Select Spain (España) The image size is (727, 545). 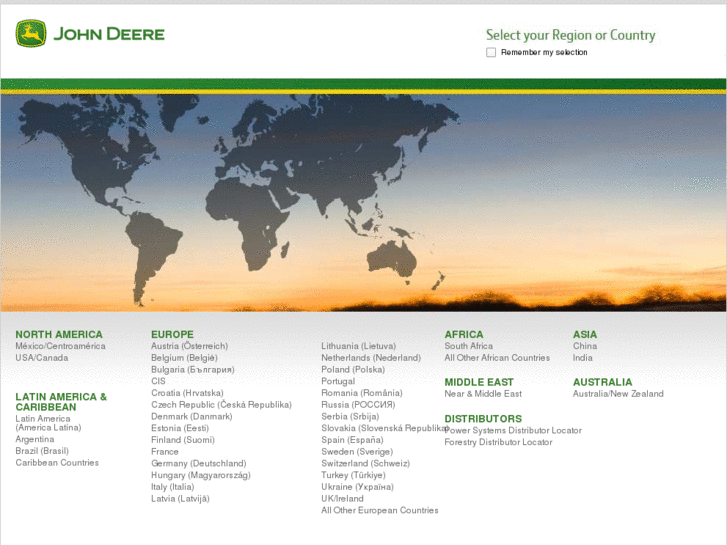352,440
